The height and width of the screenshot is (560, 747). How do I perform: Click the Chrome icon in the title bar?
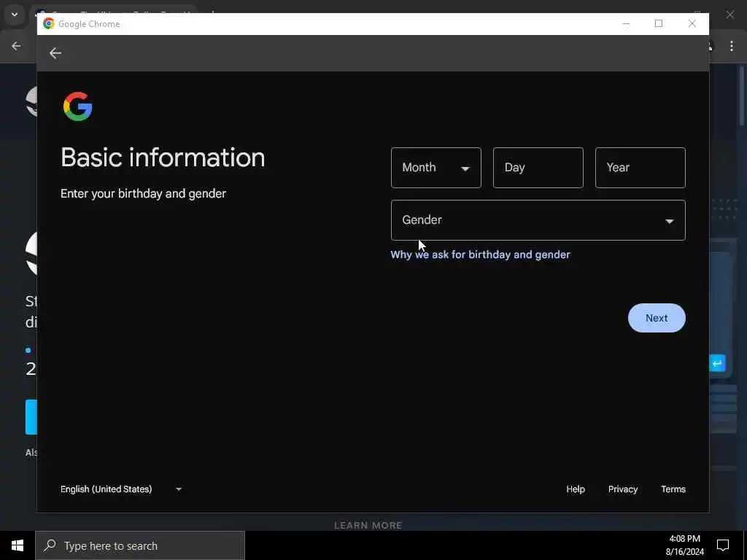pyautogui.click(x=49, y=23)
